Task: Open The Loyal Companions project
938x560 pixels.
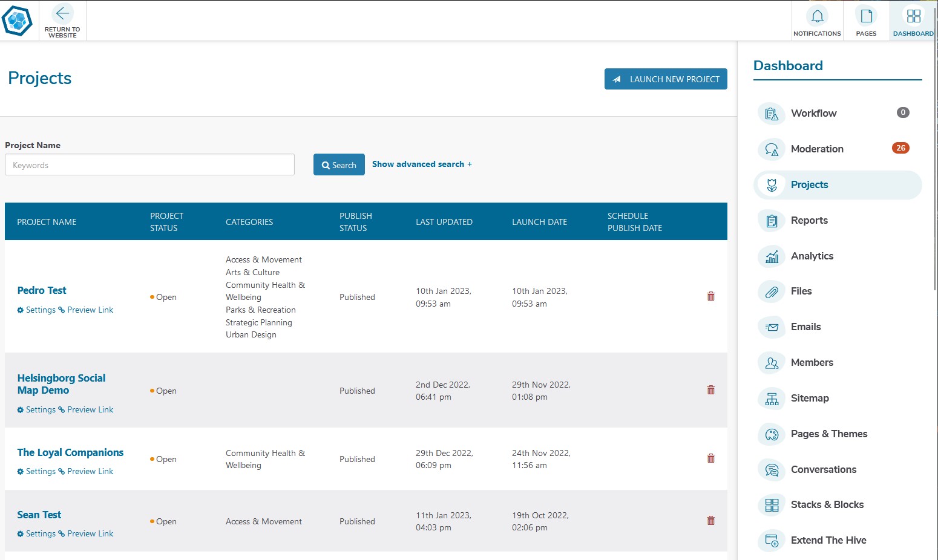Action: point(70,452)
